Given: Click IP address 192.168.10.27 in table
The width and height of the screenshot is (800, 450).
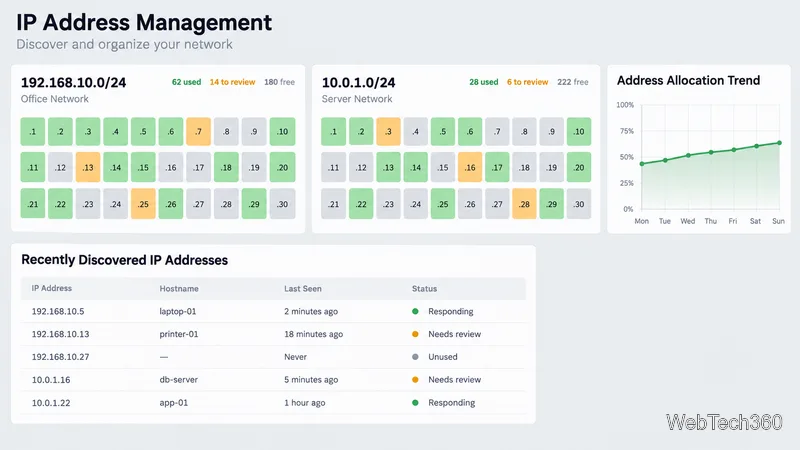Looking at the screenshot, I should click(x=60, y=357).
